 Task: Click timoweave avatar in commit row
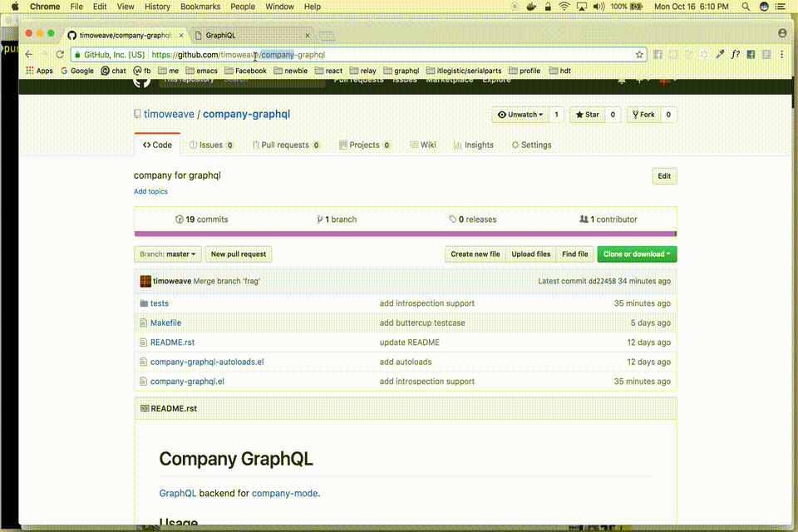pyautogui.click(x=145, y=281)
